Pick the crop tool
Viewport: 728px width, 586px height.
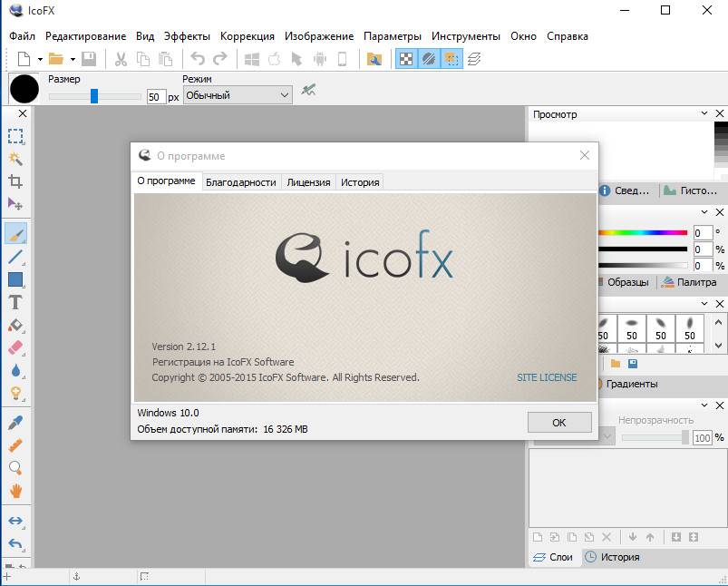15,181
